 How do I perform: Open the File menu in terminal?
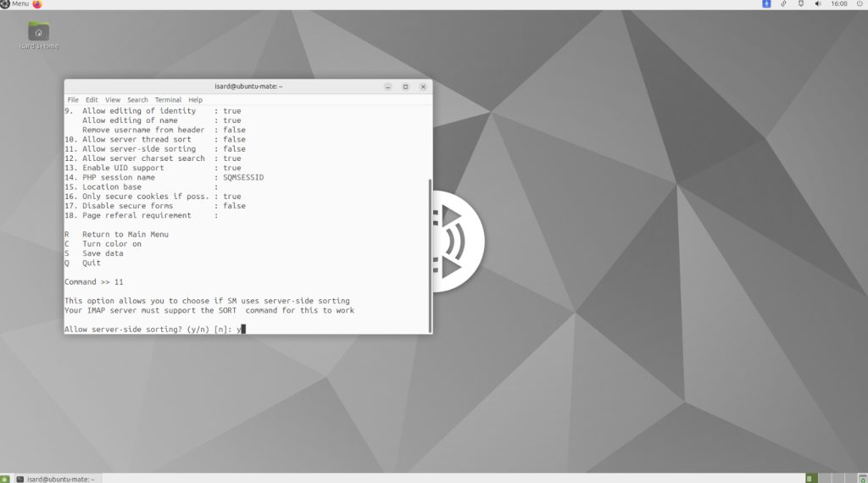click(73, 100)
